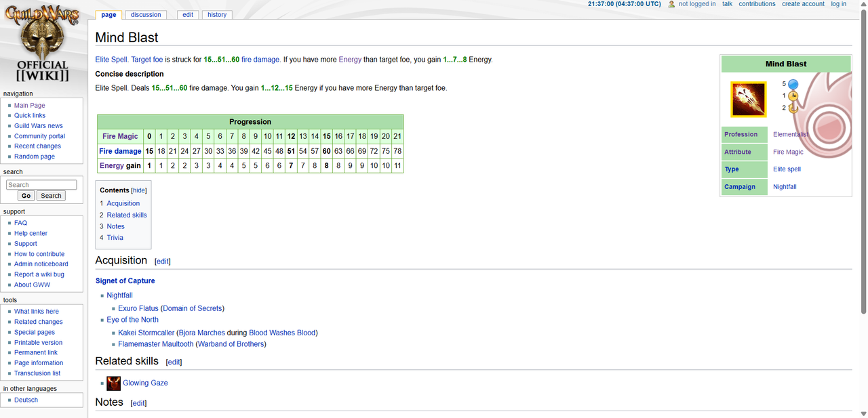The image size is (868, 418).
Task: Jump to Acquisition in Contents
Action: 123,203
